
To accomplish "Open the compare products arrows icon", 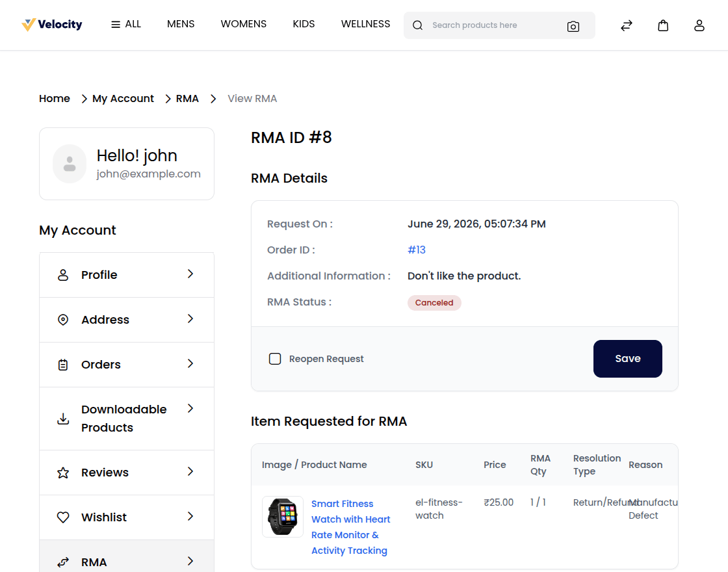I will pyautogui.click(x=627, y=25).
